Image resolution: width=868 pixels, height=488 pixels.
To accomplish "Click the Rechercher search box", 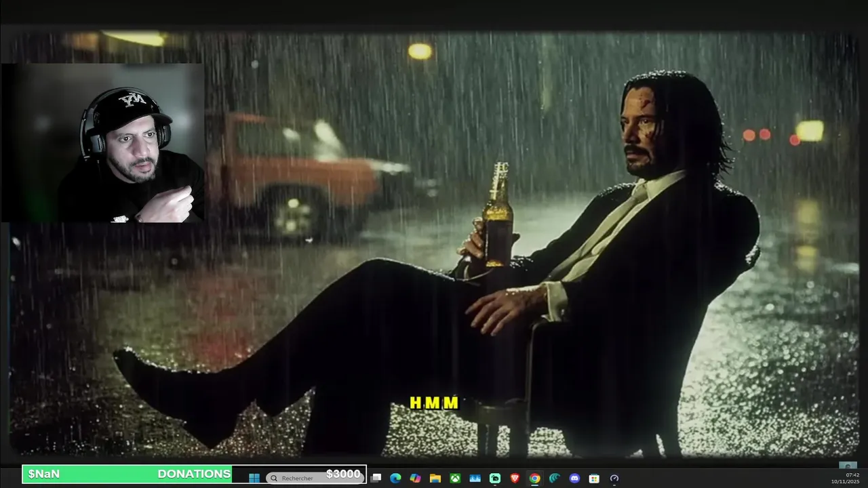I will (x=314, y=478).
